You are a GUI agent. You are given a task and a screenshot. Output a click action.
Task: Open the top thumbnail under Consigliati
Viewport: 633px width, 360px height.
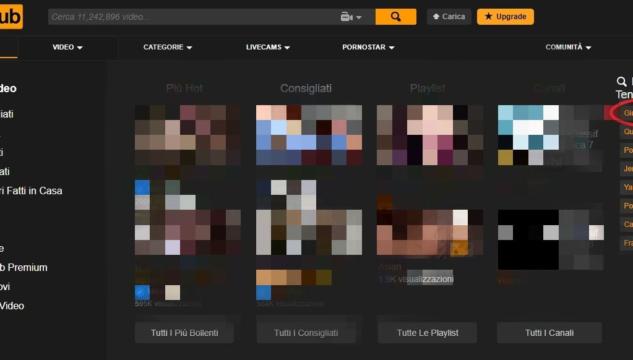(x=309, y=135)
